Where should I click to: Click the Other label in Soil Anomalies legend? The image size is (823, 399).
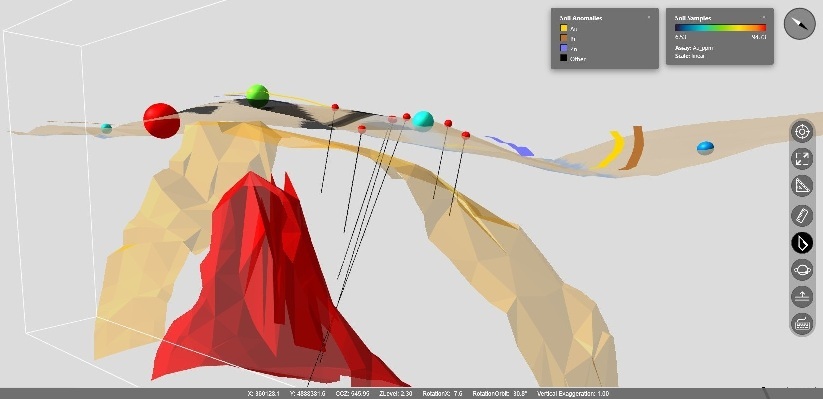(577, 59)
